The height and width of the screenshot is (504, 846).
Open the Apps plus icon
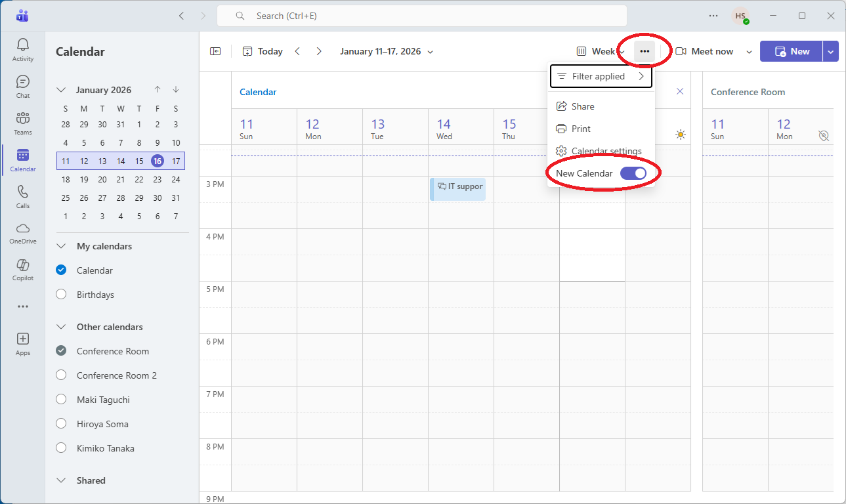pos(23,343)
